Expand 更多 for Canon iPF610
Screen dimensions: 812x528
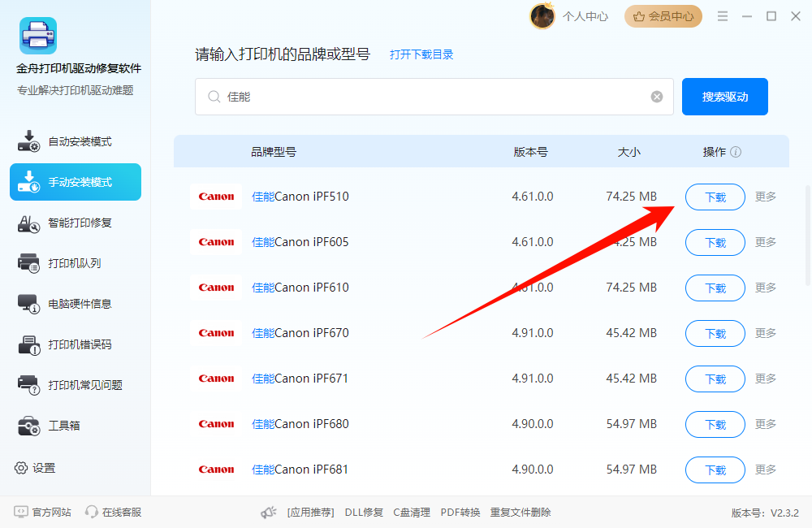pyautogui.click(x=766, y=288)
